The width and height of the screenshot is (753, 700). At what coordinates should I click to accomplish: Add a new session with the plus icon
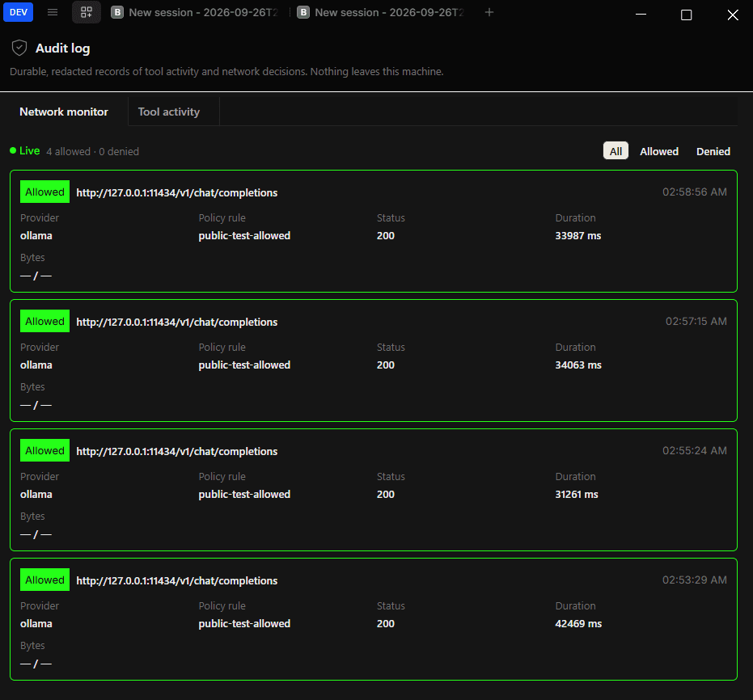(489, 12)
